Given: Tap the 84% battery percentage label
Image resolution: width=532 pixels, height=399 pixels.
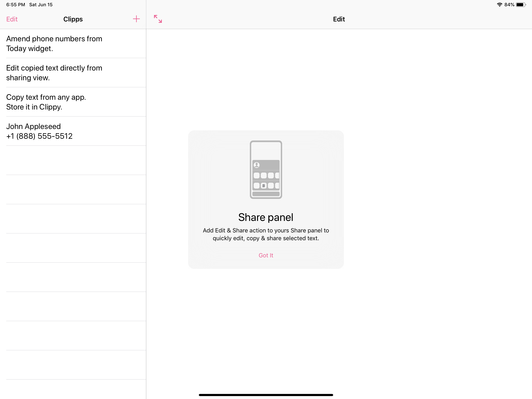Looking at the screenshot, I should click(509, 4).
